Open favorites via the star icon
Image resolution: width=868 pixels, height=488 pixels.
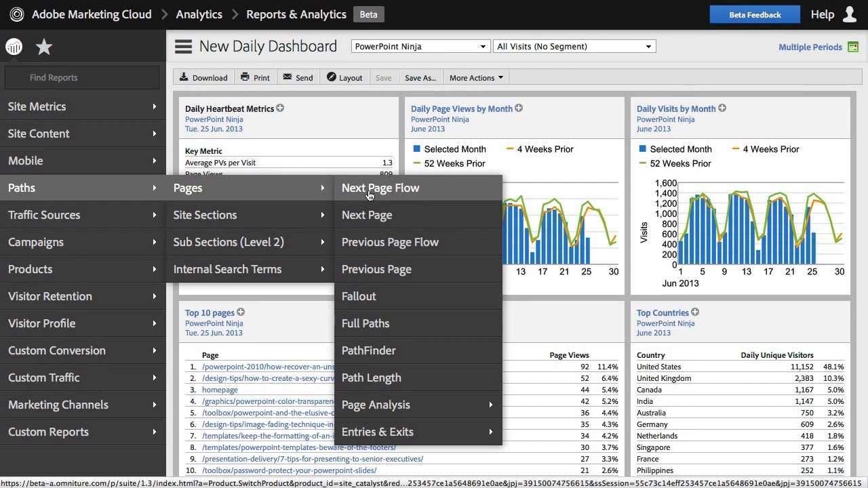click(43, 46)
